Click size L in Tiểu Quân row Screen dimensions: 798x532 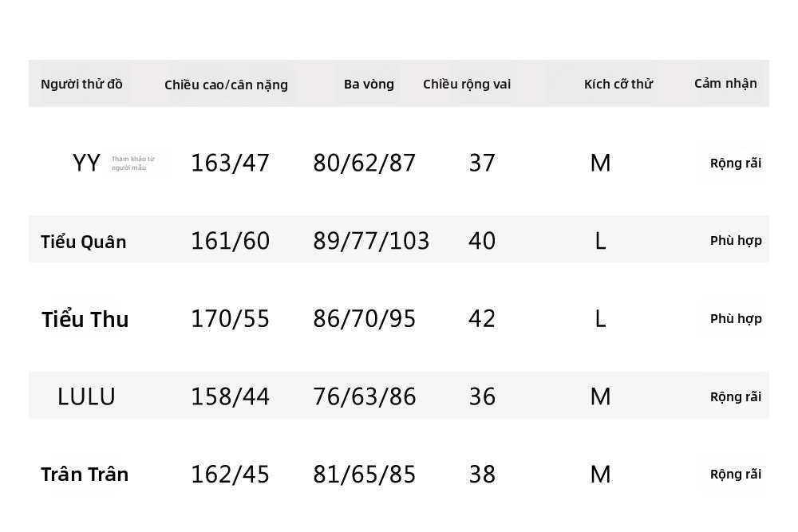pos(601,241)
